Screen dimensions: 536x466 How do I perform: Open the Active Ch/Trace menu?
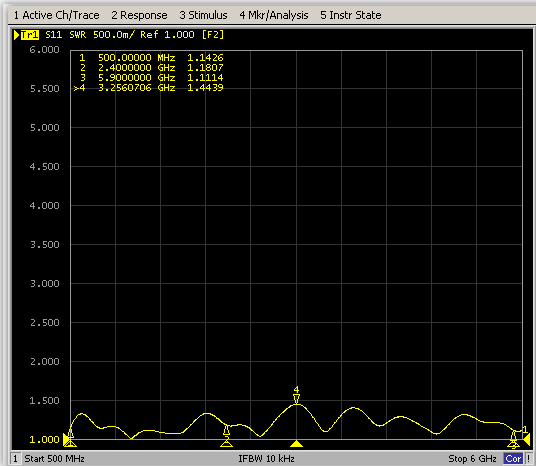click(56, 15)
